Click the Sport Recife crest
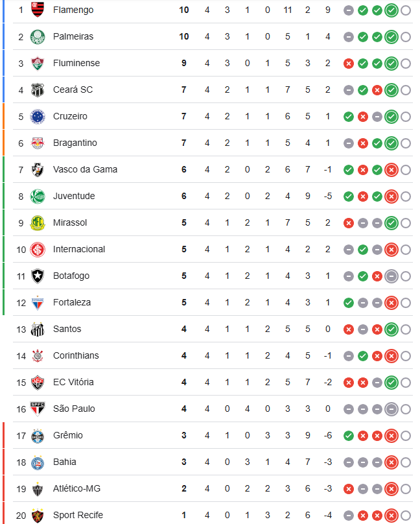 [x=38, y=516]
